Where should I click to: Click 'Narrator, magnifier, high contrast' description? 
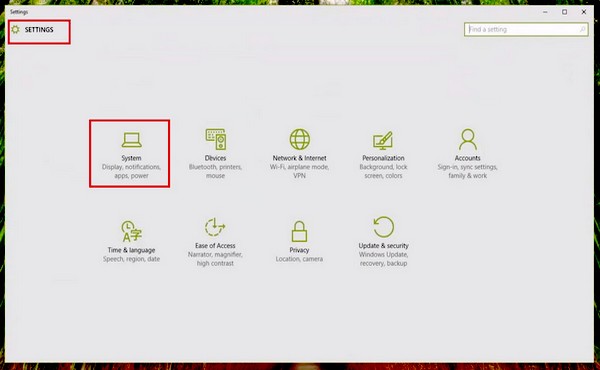pyautogui.click(x=215, y=259)
